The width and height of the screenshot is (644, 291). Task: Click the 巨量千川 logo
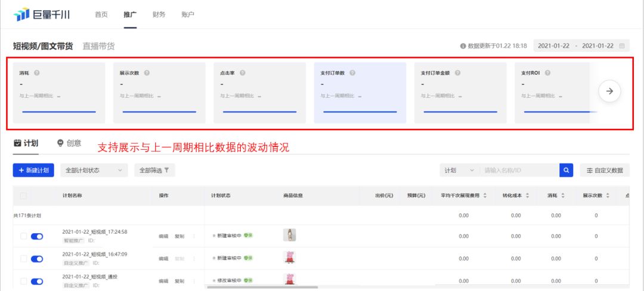click(x=42, y=14)
